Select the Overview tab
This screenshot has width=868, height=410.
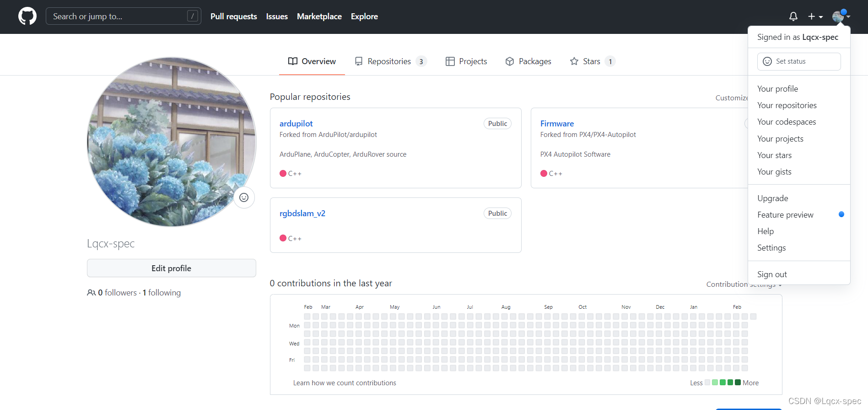pyautogui.click(x=312, y=61)
